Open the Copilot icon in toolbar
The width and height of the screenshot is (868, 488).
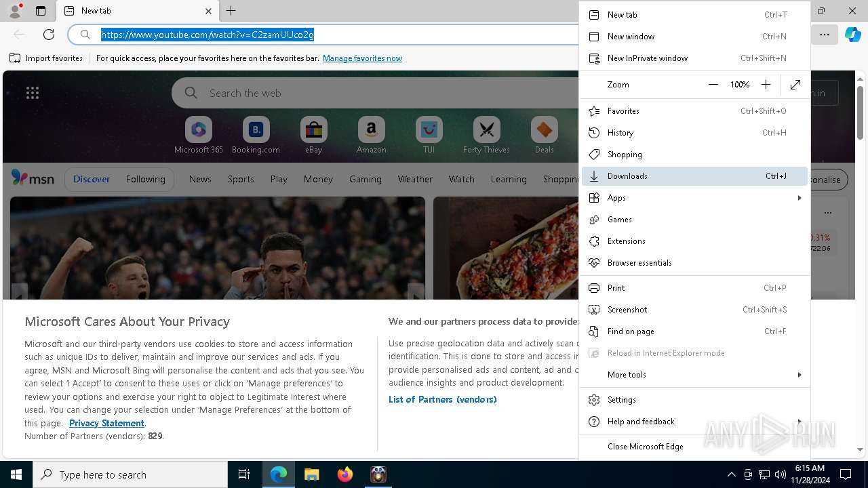(852, 35)
